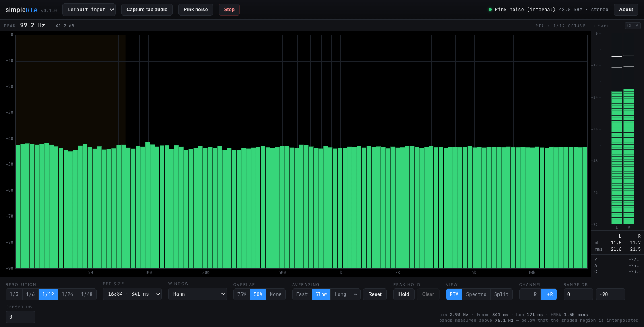Click the left peak value -11.5
The height and width of the screenshot is (327, 644).
click(615, 243)
